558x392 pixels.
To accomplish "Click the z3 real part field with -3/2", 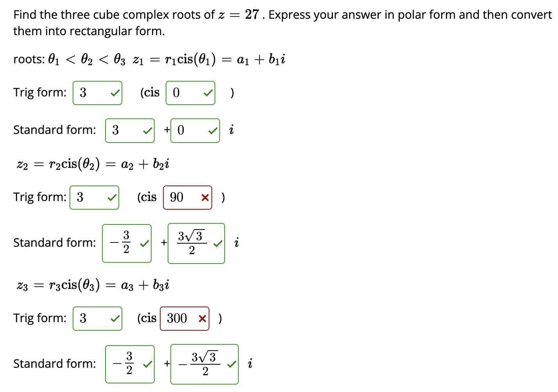I will [130, 364].
